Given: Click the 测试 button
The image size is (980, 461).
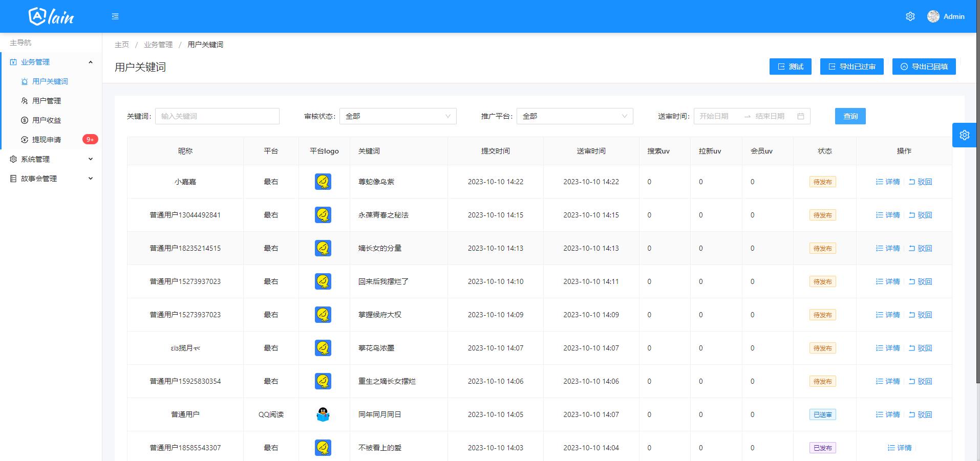Looking at the screenshot, I should pos(791,67).
